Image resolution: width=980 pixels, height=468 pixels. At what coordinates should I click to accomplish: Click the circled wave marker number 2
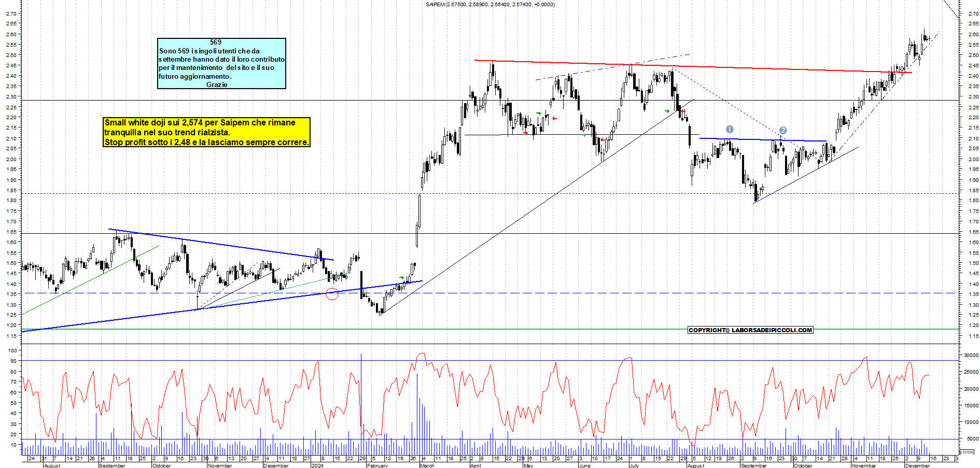tap(783, 131)
